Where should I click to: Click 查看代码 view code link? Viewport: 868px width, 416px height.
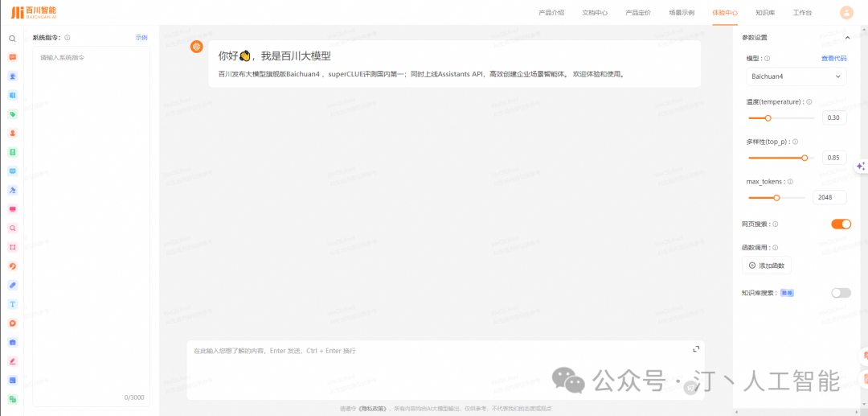(833, 58)
